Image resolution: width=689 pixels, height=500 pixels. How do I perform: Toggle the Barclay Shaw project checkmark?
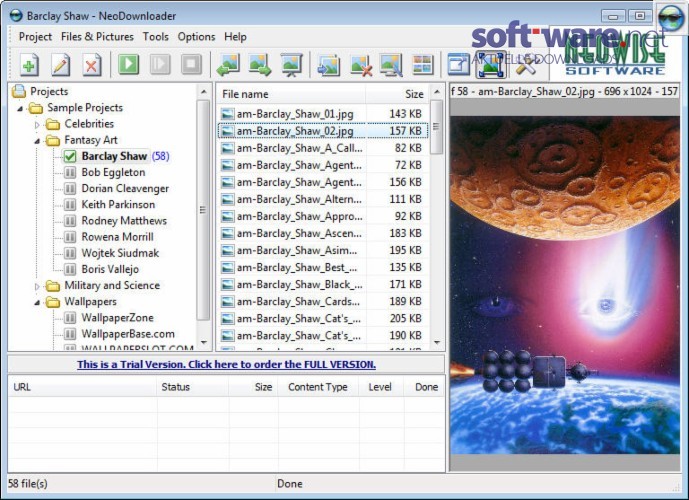tap(70, 156)
